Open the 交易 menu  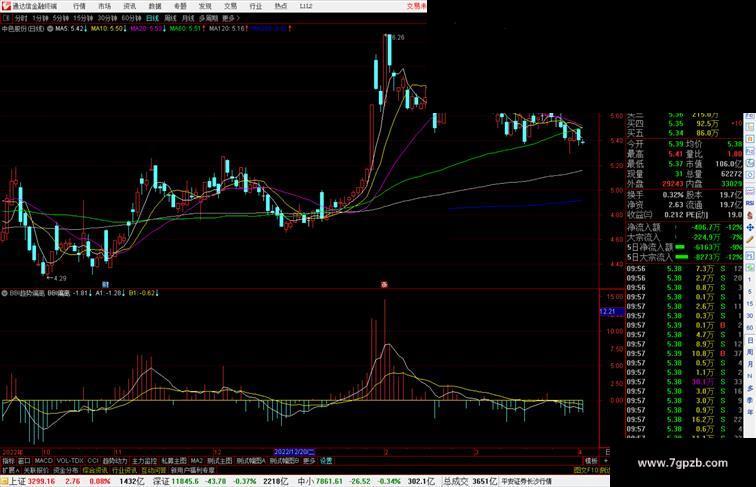point(230,6)
